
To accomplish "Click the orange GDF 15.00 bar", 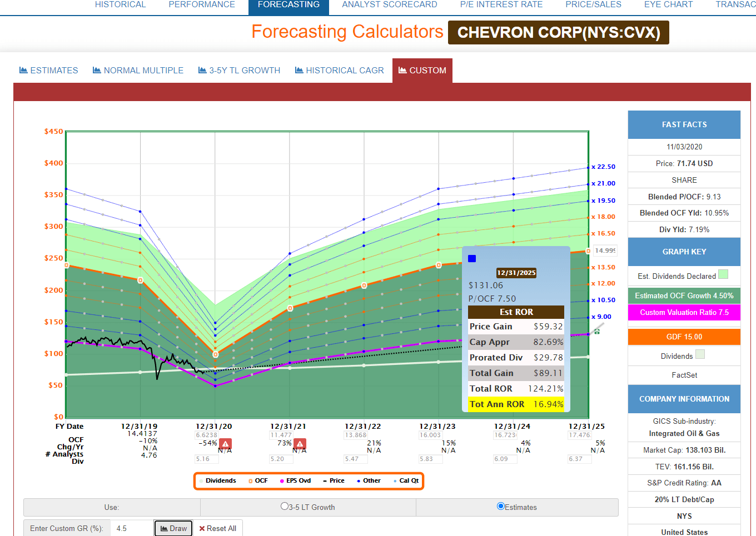I will pos(684,337).
